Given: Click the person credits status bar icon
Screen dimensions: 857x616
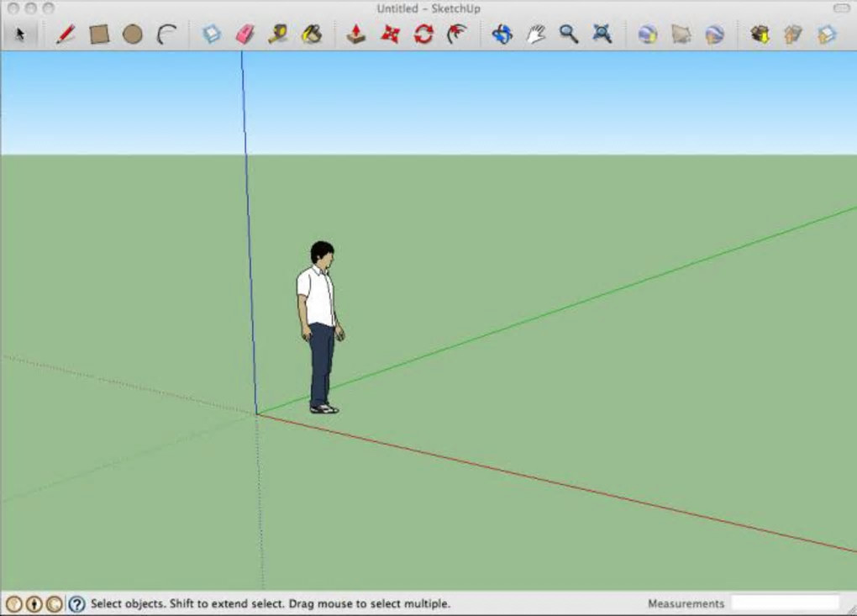Looking at the screenshot, I should (x=35, y=604).
